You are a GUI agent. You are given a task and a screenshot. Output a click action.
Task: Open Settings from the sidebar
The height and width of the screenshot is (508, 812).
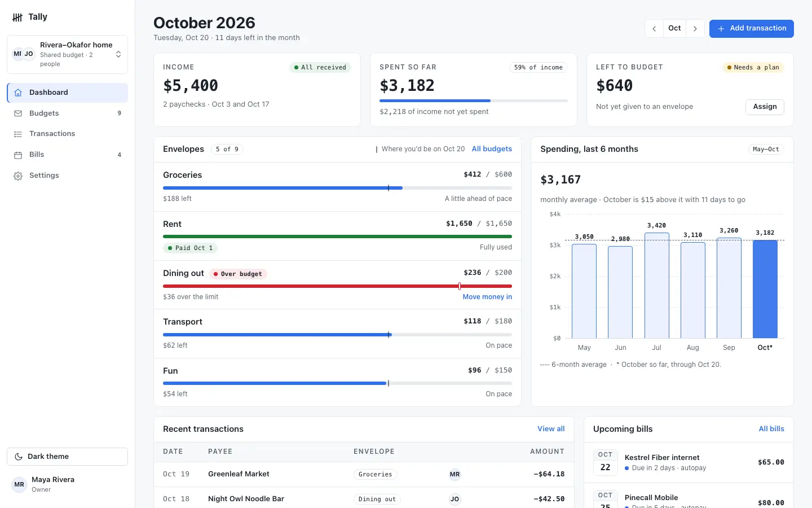point(67,176)
